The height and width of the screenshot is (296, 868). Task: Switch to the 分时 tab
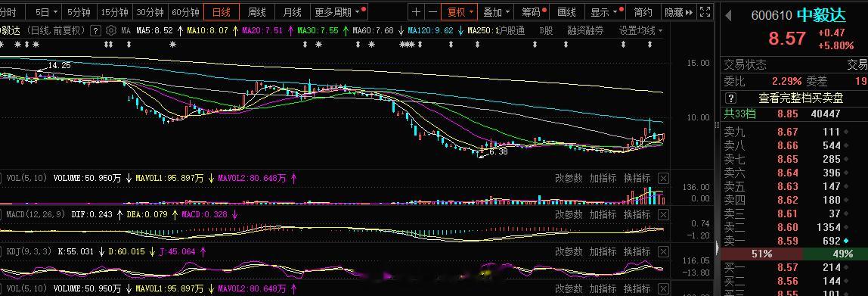coord(8,12)
